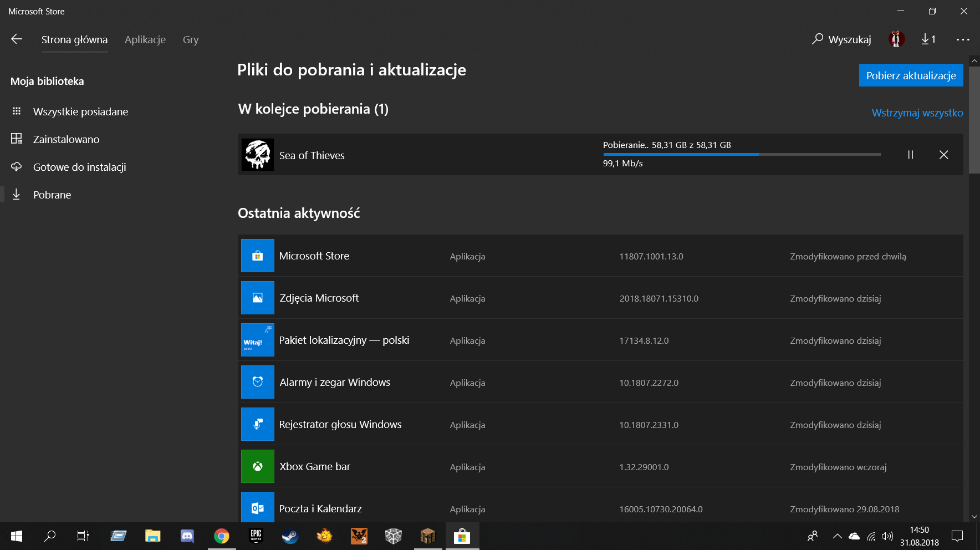Click the Alarmy i zegar Windows icon
This screenshot has width=980, height=550.
tap(258, 382)
